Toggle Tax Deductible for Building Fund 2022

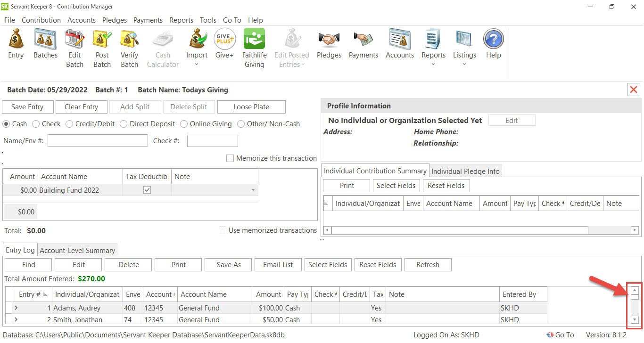[x=147, y=189]
